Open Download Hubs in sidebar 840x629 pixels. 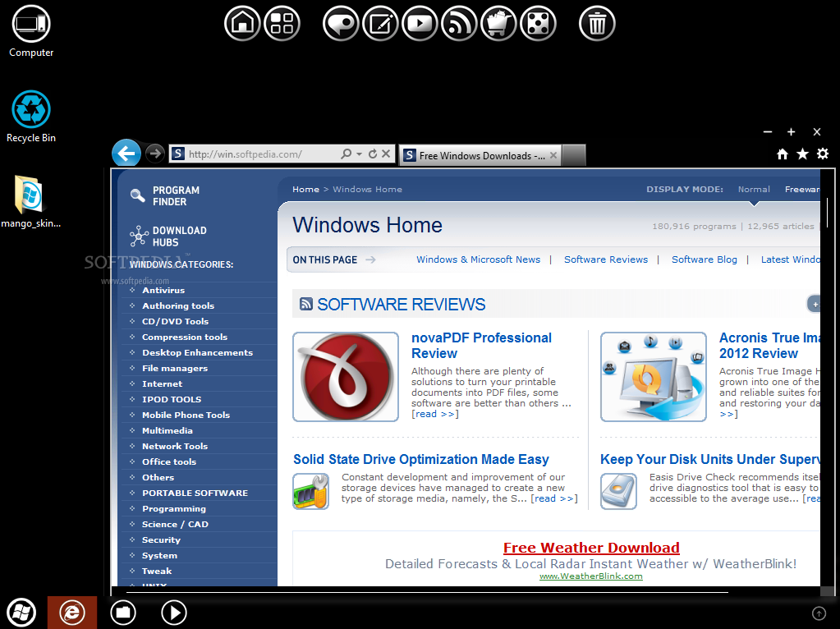[x=168, y=236]
